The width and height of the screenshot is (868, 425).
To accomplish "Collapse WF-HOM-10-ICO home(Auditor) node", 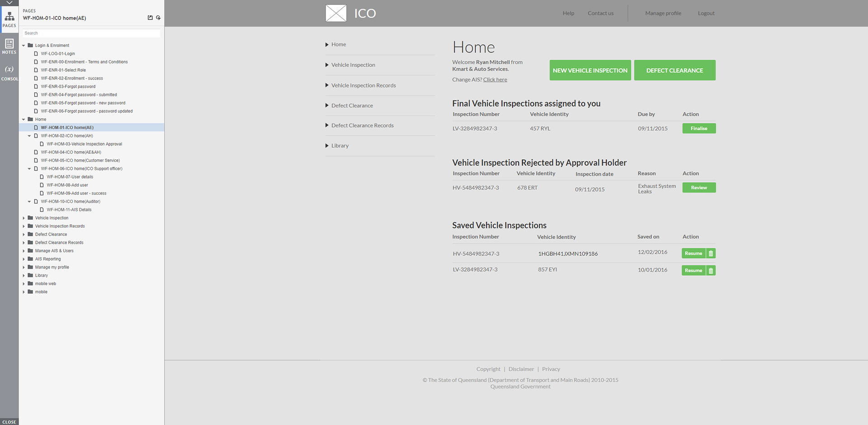I will coord(29,202).
